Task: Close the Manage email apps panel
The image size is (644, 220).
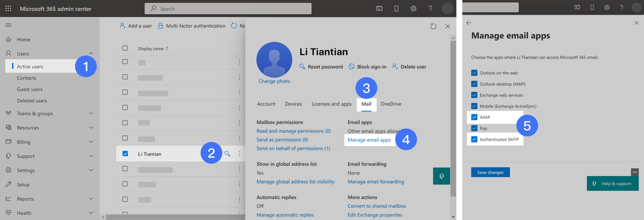Action: click(636, 23)
